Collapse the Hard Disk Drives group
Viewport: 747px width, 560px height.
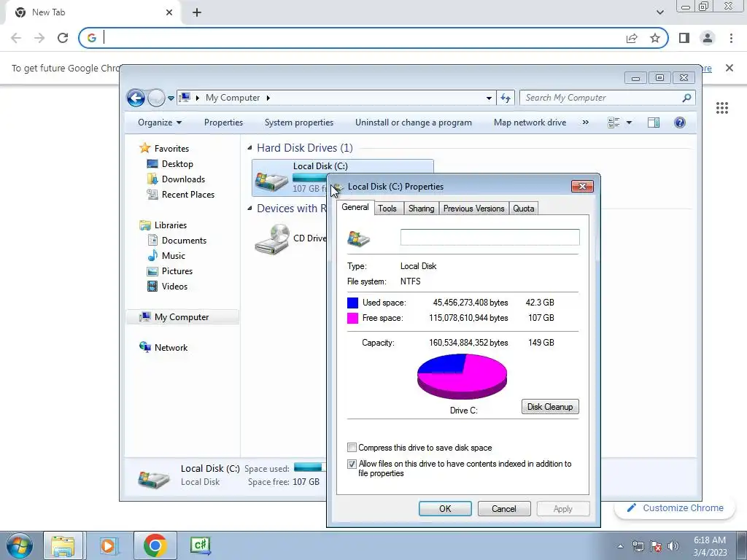coord(249,148)
